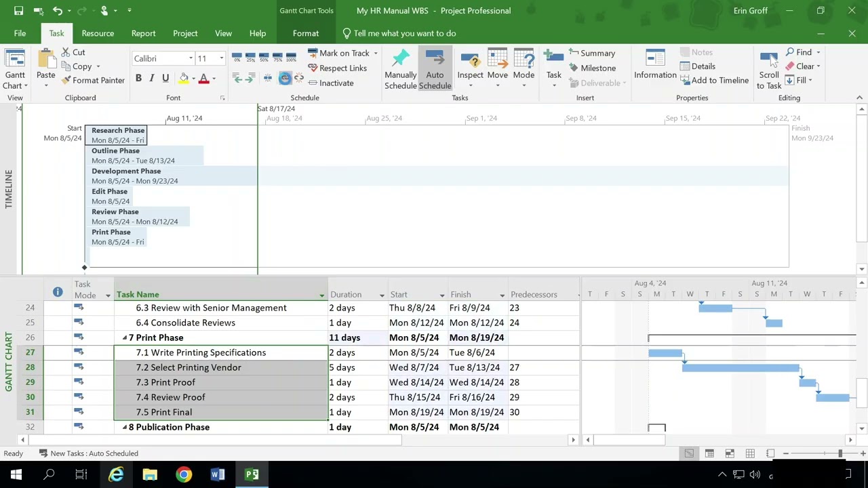
Task: Click the Copy button
Action: [77, 66]
